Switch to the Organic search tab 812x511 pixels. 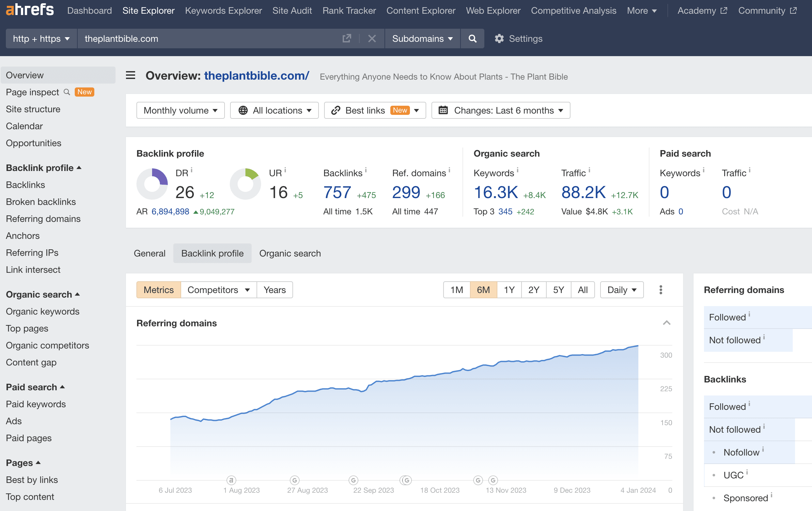tap(290, 254)
